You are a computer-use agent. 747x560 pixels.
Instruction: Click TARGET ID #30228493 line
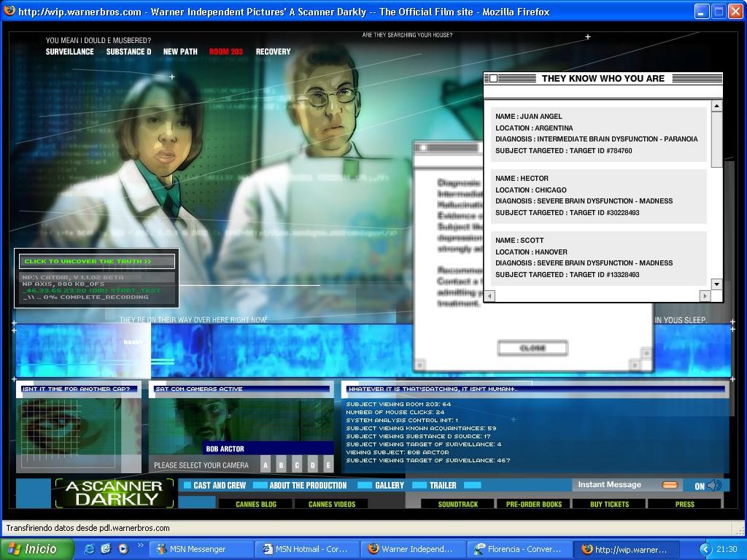(567, 212)
